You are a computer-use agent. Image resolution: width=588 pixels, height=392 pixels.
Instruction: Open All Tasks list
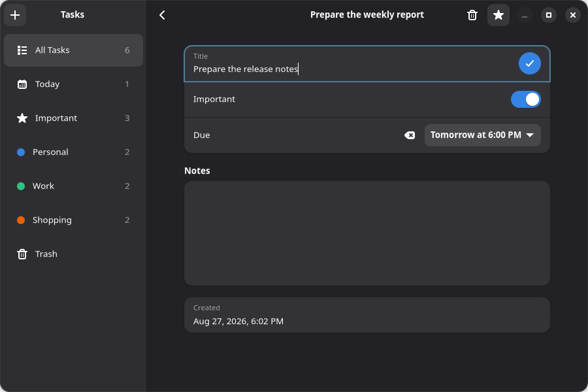[x=73, y=50]
